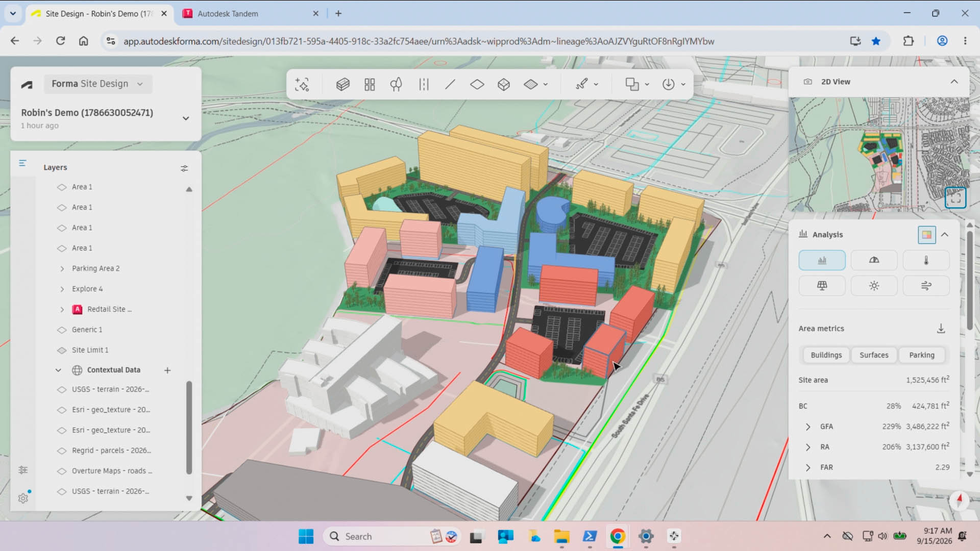Screen dimensions: 980x551
Task: Select the generic 3D box volume tool
Action: click(x=504, y=84)
